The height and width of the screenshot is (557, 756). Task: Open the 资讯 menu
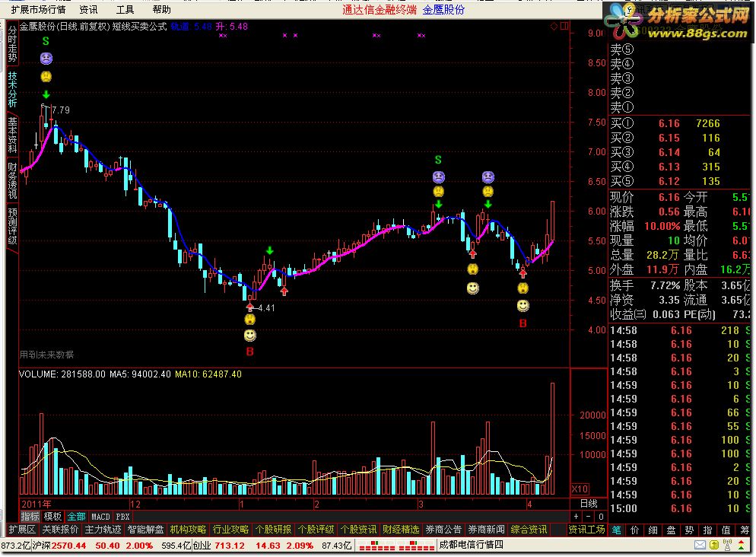tap(88, 10)
